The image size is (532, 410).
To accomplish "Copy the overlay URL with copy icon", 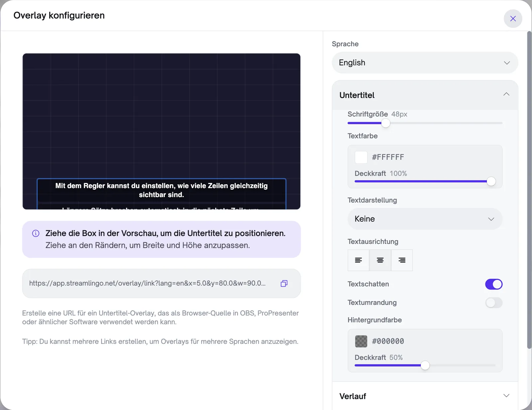I will 284,284.
